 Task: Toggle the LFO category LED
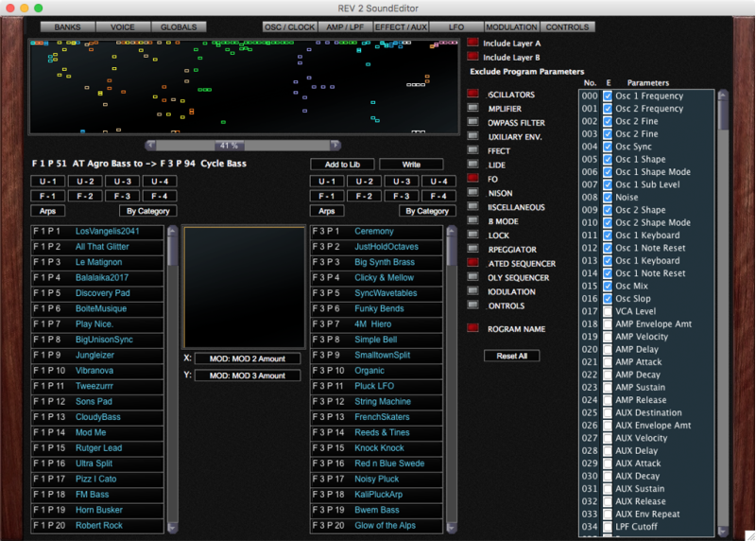point(472,179)
